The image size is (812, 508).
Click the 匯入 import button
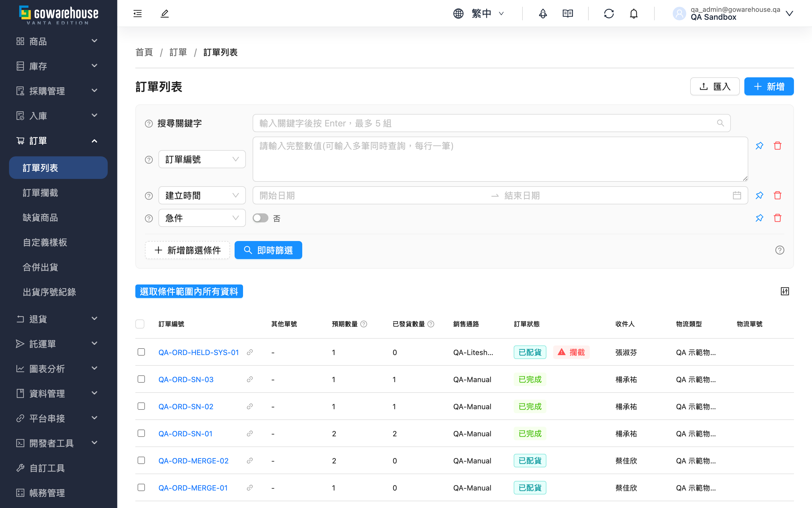click(715, 86)
